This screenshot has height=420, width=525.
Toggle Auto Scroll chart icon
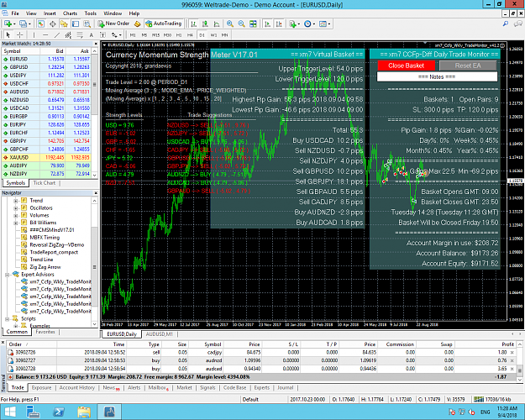coord(267,24)
